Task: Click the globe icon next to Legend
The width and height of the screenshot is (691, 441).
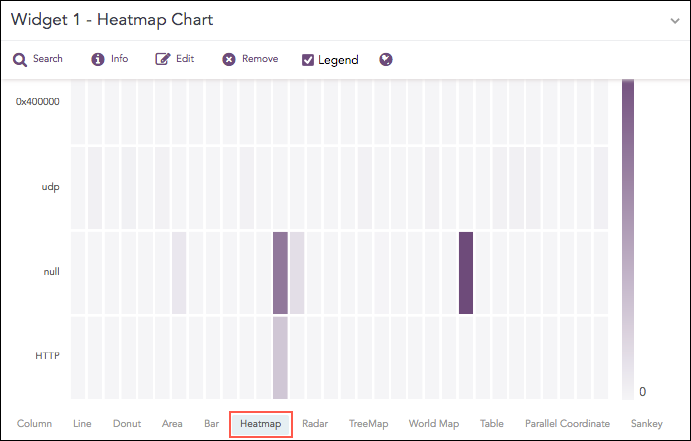Action: pos(386,60)
